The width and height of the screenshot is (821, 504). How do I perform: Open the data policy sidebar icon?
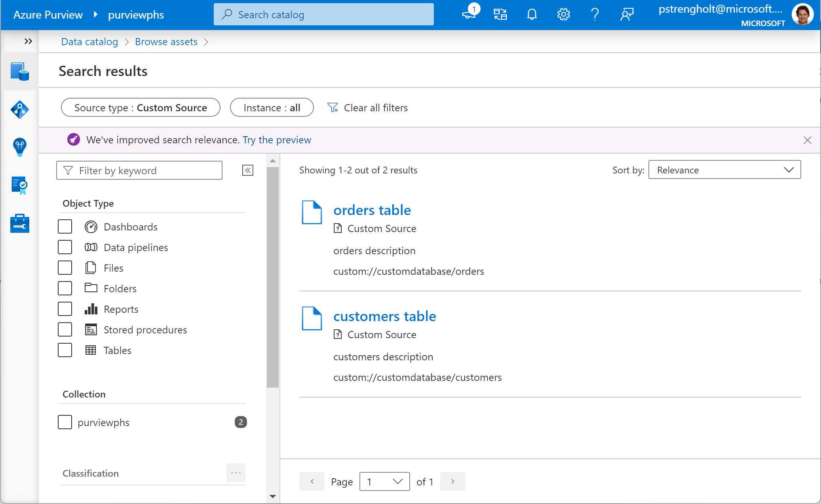point(19,185)
